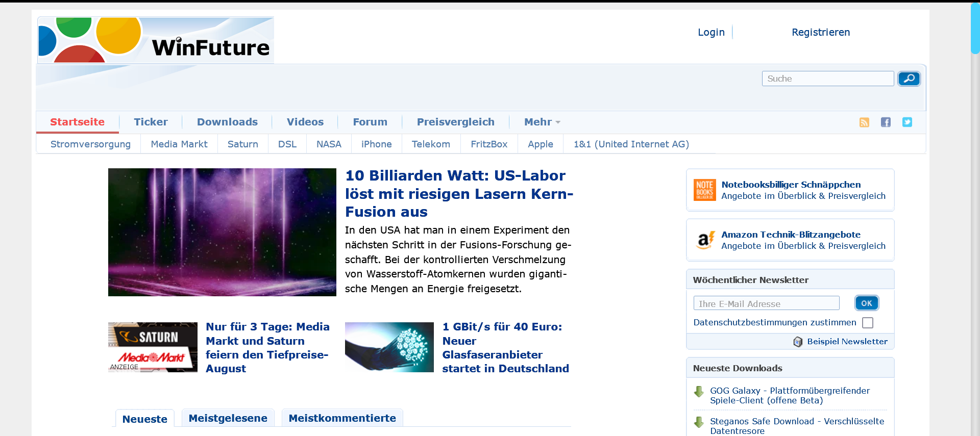Click the 'Neueste Downloads' heading
980x436 pixels.
pos(738,368)
